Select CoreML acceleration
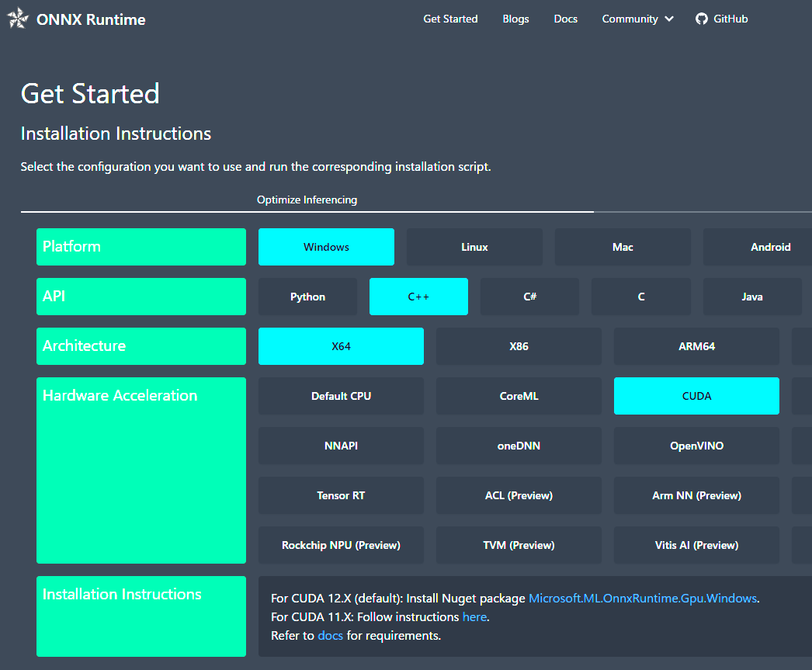Image resolution: width=812 pixels, height=670 pixels. [x=519, y=396]
